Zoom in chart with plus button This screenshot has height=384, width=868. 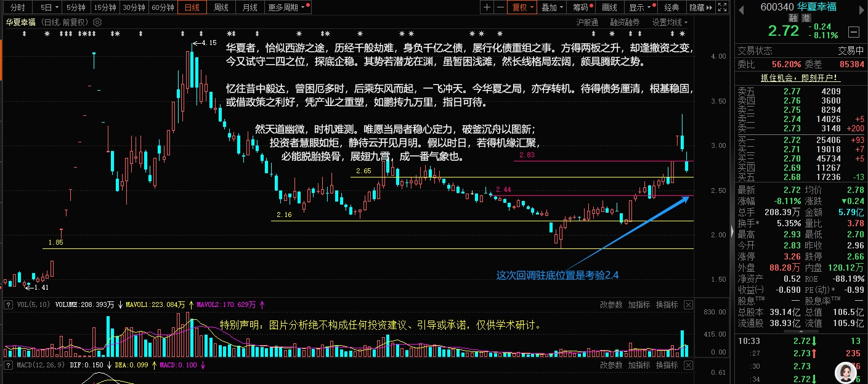[487, 7]
